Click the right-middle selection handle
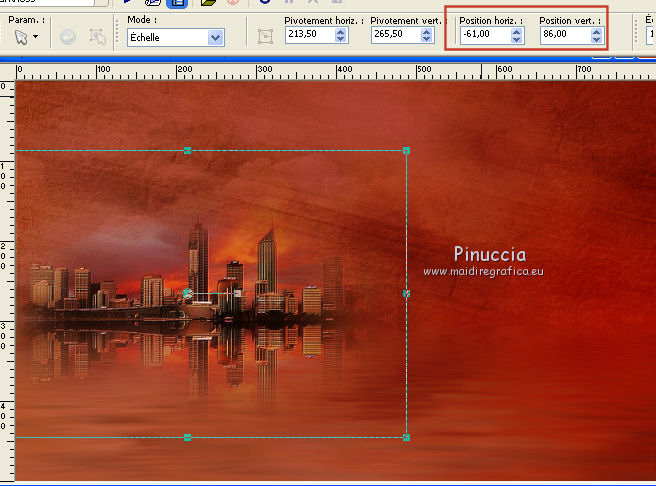Screen dimensions: 656x486 [x=406, y=294]
